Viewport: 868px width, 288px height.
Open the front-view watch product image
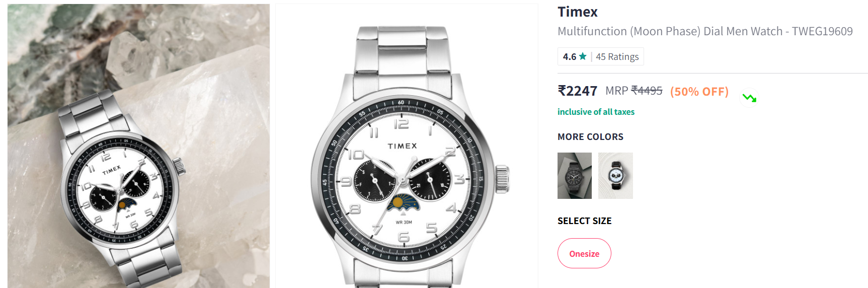click(x=407, y=146)
